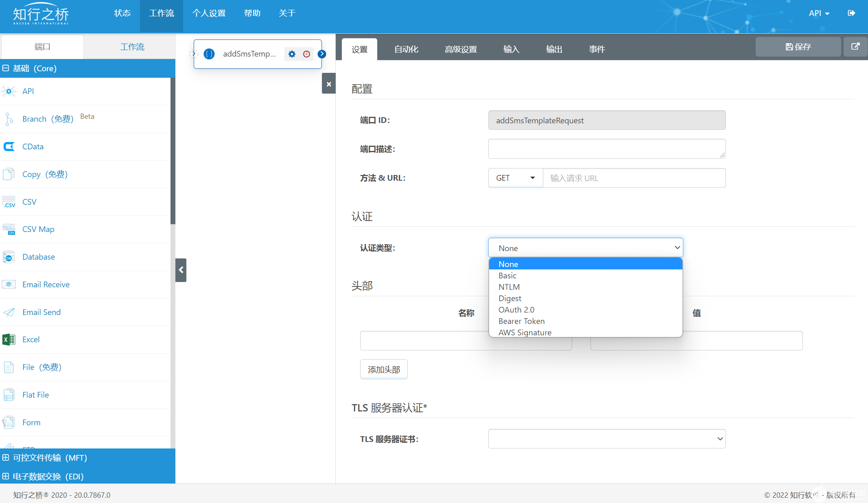The image size is (868, 503).
Task: Click the addSmsTemp... node delete icon
Action: [x=328, y=84]
